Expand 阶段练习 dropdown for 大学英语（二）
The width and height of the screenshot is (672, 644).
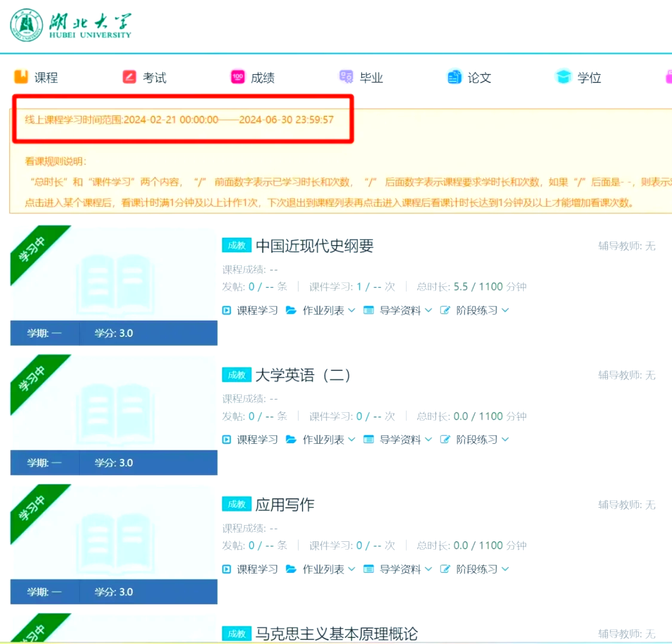point(505,440)
